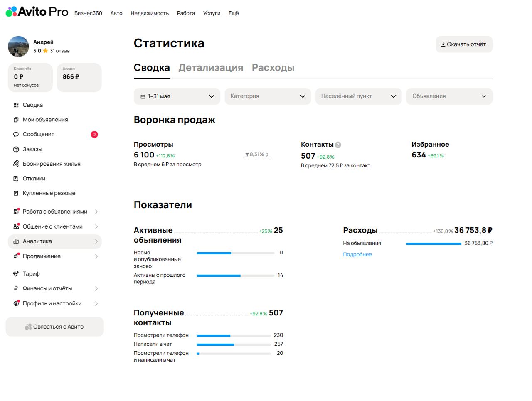Click Новые и опубликованные заново bar
532x401 pixels.
pyautogui.click(x=236, y=253)
